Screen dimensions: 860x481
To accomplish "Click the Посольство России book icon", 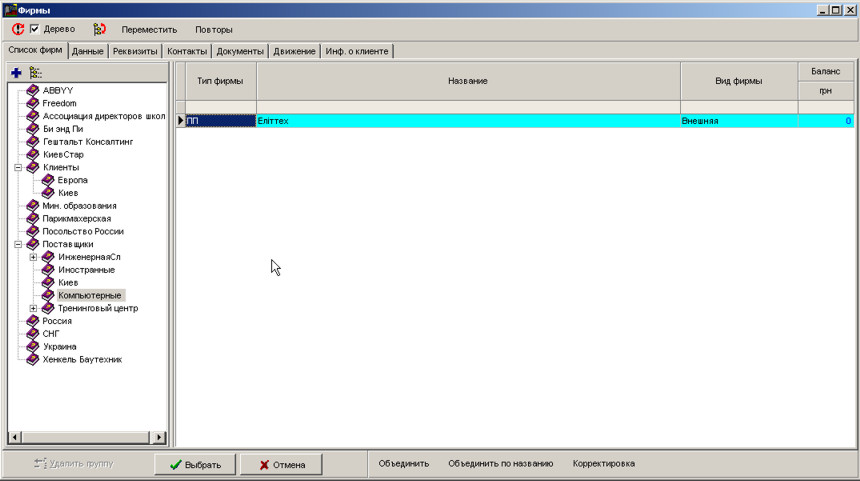I will pos(33,231).
